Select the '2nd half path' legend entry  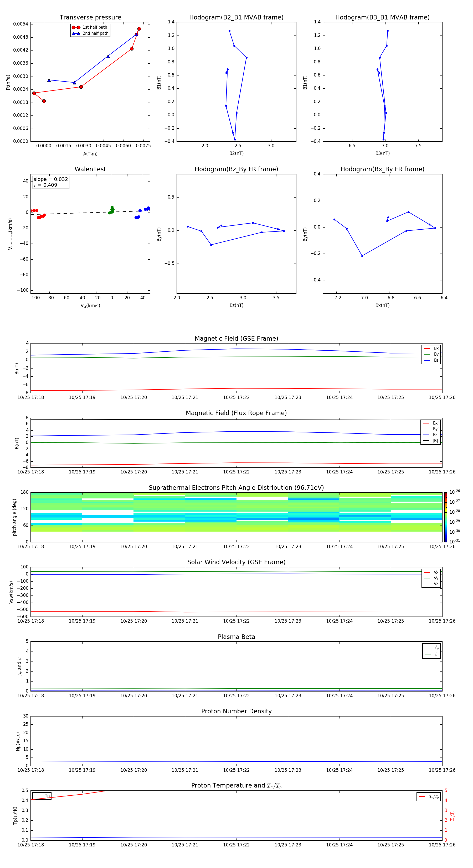coord(90,33)
